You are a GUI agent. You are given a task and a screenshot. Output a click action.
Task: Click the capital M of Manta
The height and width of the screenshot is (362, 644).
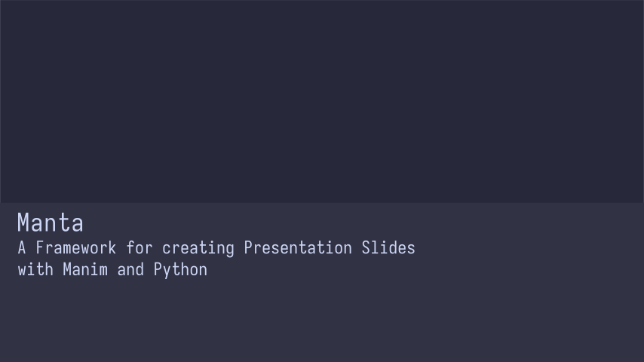(x=24, y=223)
